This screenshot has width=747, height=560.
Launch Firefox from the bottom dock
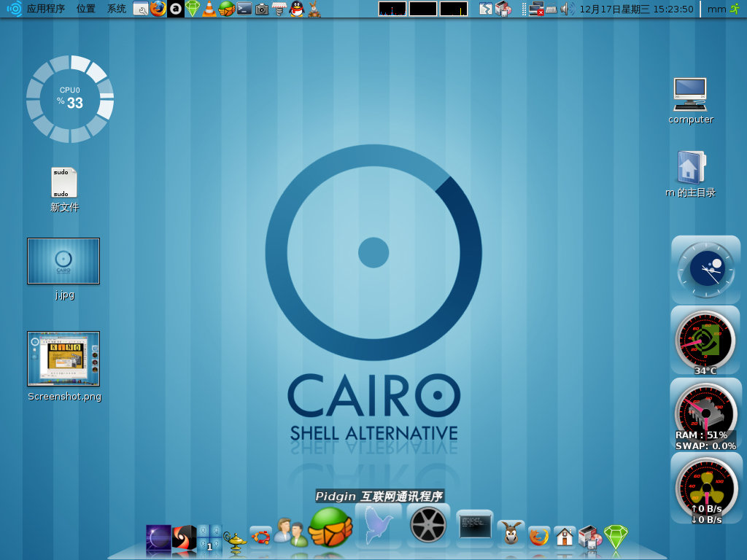click(x=539, y=537)
